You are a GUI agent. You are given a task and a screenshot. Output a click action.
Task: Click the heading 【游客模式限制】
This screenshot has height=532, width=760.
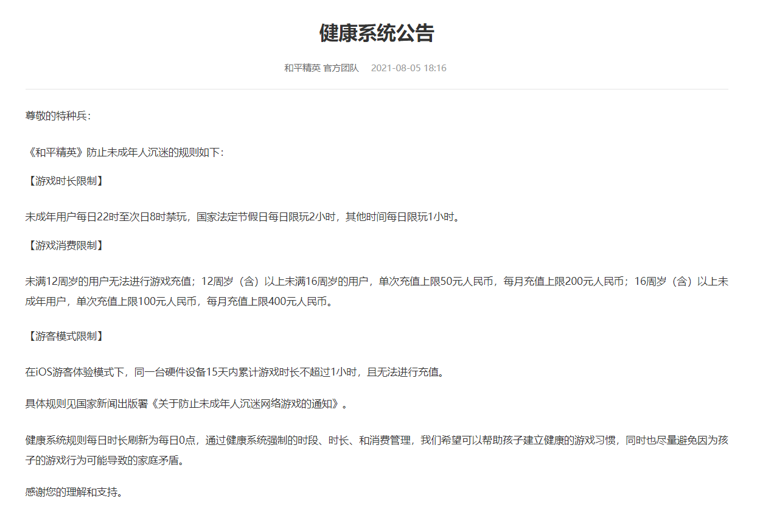point(65,336)
